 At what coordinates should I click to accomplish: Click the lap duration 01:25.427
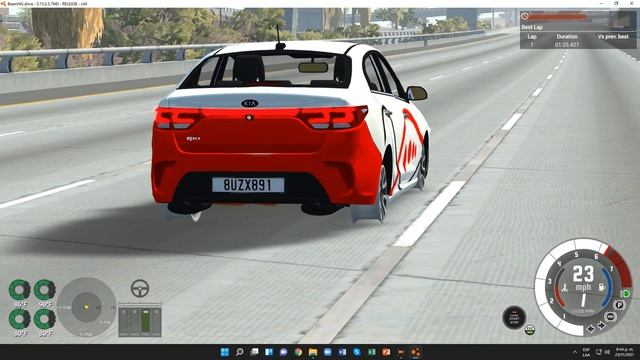click(567, 44)
